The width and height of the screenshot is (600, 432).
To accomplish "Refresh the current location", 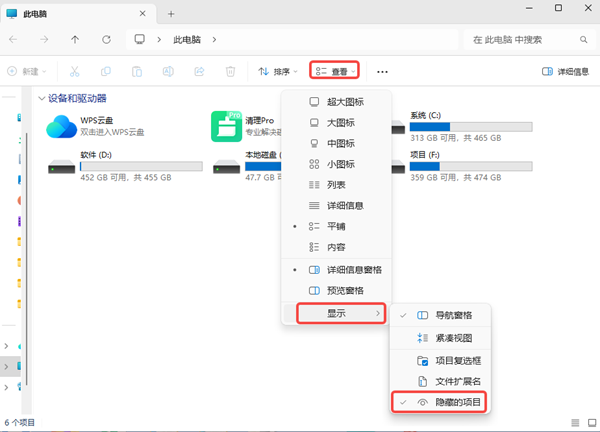I will point(106,39).
